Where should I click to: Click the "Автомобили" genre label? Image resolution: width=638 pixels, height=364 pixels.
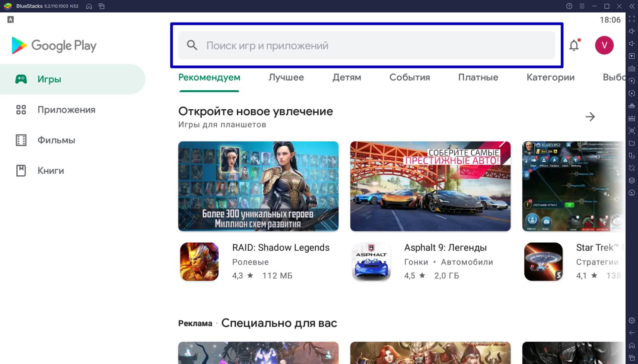pos(467,262)
